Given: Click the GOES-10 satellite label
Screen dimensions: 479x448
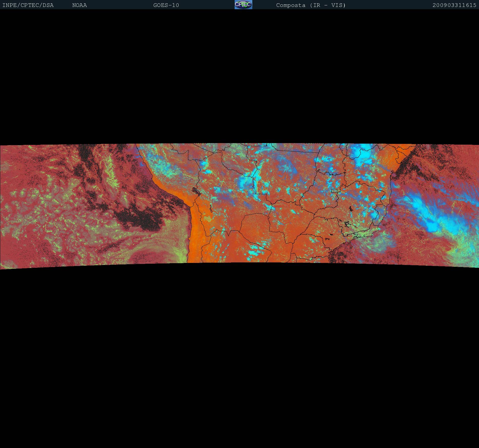Looking at the screenshot, I should tap(166, 5).
